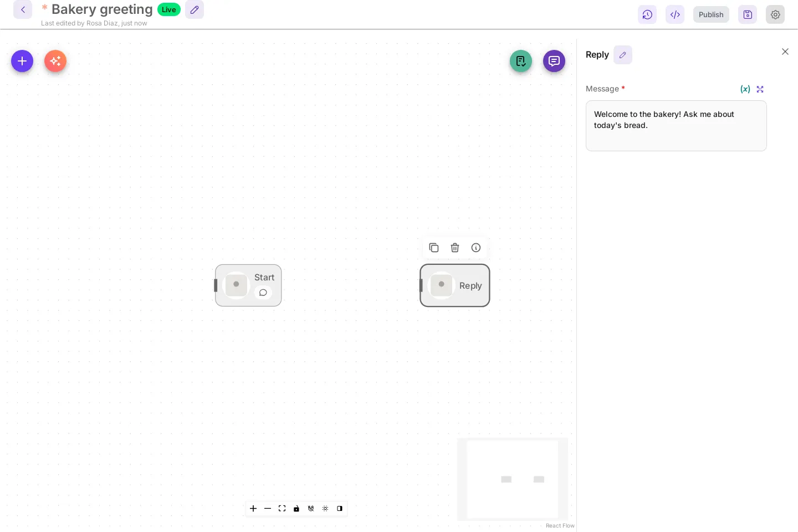Open the React Flow attribution link
Image resolution: width=798 pixels, height=532 pixels.
click(560, 526)
